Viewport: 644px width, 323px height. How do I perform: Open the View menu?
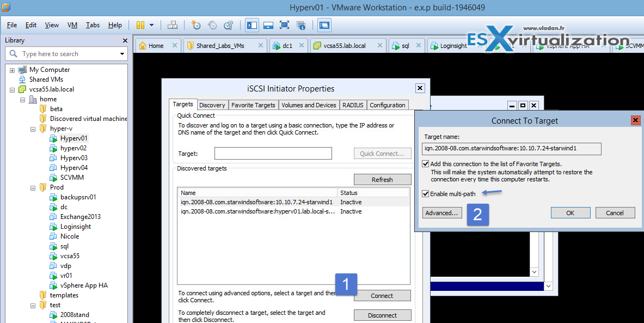(52, 25)
